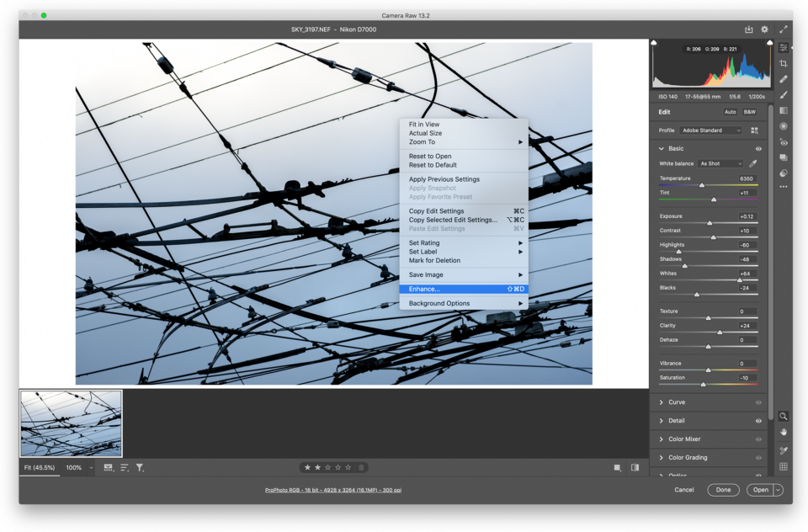Select Reset to Default menu entry
Image resolution: width=808 pixels, height=532 pixels.
[x=433, y=165]
